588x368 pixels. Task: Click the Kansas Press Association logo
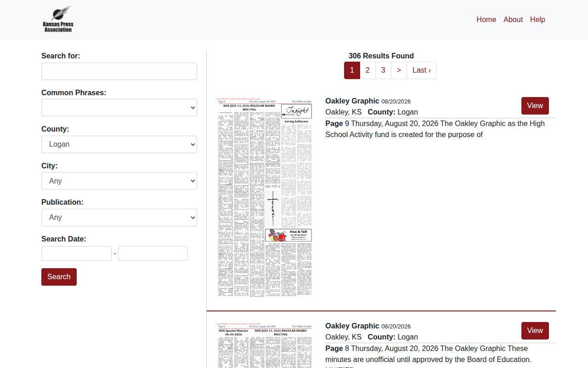(x=58, y=19)
